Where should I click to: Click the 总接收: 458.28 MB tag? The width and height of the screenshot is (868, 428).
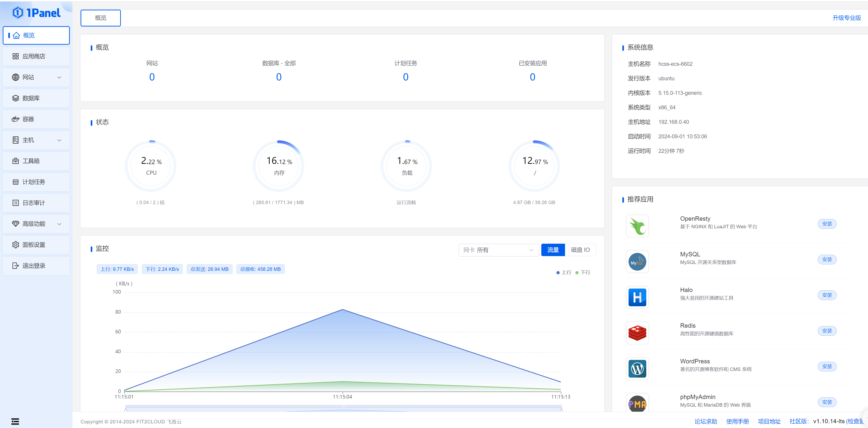(260, 269)
